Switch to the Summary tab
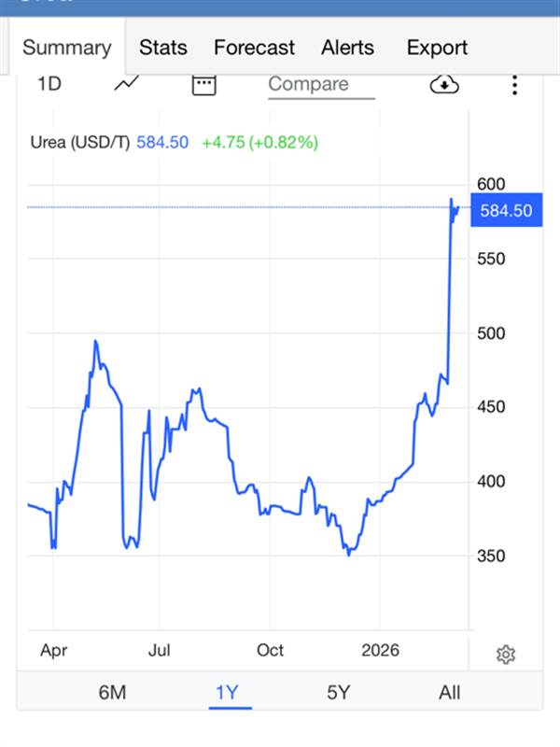 [x=66, y=48]
